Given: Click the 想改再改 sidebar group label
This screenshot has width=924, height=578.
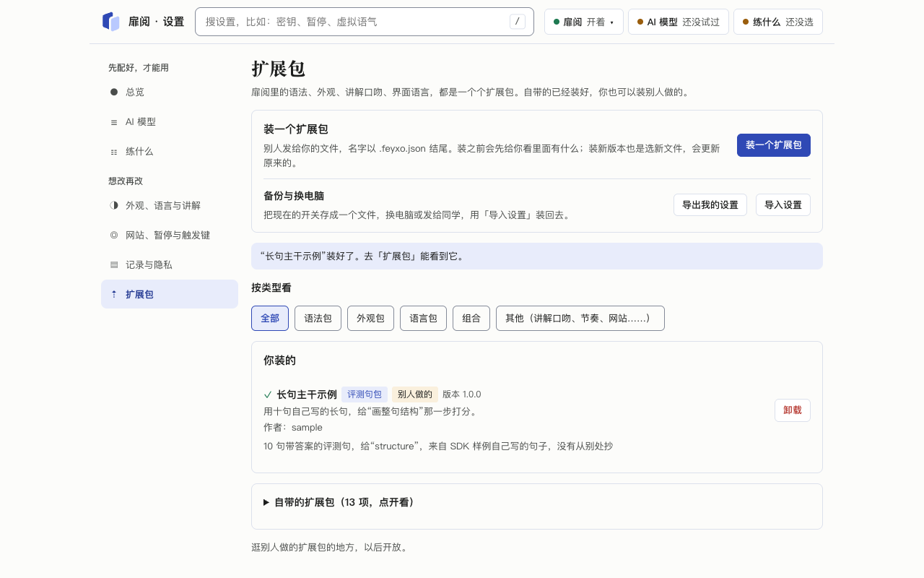Looking at the screenshot, I should pos(126,181).
